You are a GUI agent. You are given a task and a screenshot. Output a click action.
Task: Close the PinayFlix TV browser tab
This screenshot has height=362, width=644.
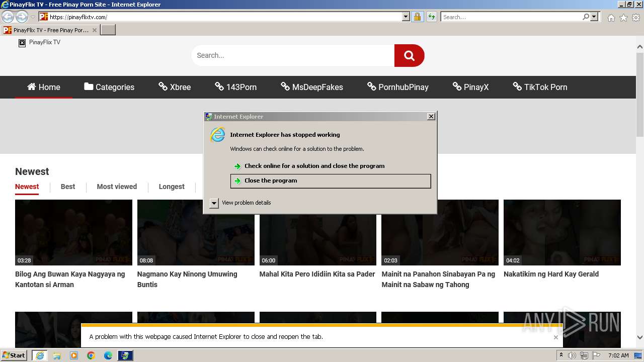click(95, 30)
